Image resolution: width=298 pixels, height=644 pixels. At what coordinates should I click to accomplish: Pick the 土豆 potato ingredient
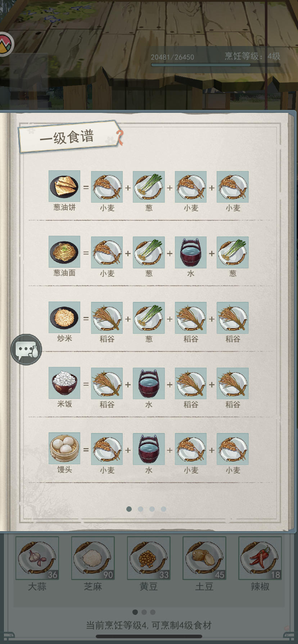pos(204,558)
